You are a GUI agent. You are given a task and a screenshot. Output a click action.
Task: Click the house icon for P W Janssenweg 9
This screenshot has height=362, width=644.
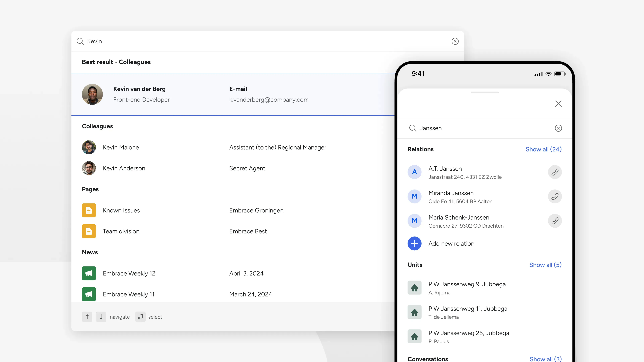pos(414,288)
